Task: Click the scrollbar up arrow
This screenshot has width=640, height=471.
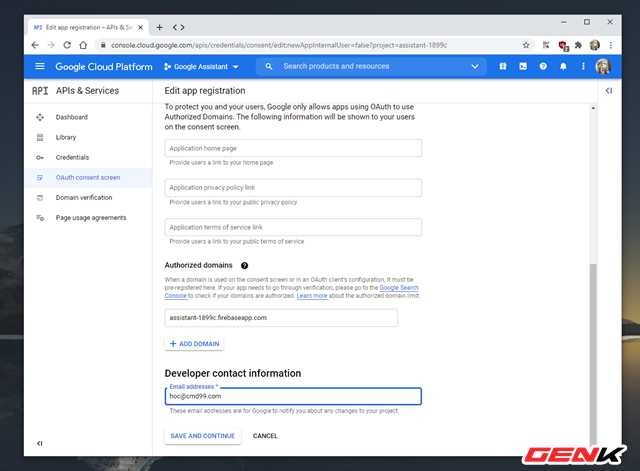Action: pyautogui.click(x=593, y=108)
